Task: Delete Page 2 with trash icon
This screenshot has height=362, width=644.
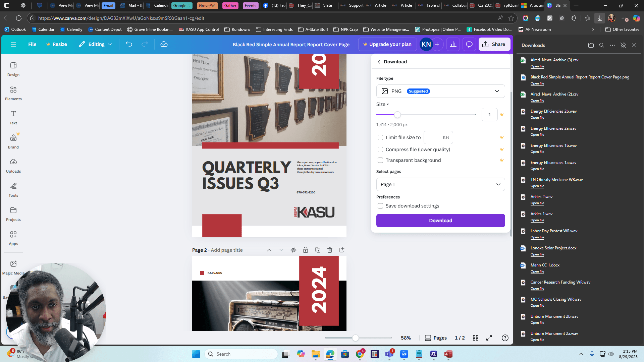Action: [x=330, y=250]
